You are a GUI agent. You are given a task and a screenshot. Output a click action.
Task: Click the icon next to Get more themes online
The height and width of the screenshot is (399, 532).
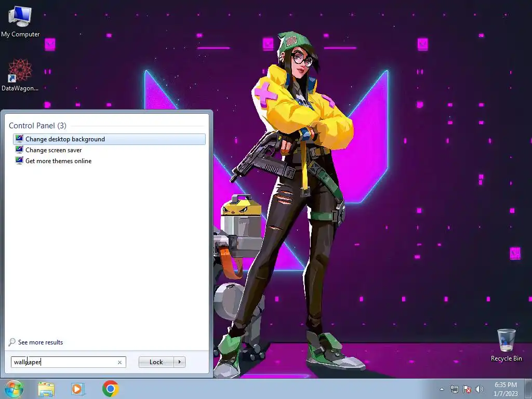pyautogui.click(x=19, y=161)
